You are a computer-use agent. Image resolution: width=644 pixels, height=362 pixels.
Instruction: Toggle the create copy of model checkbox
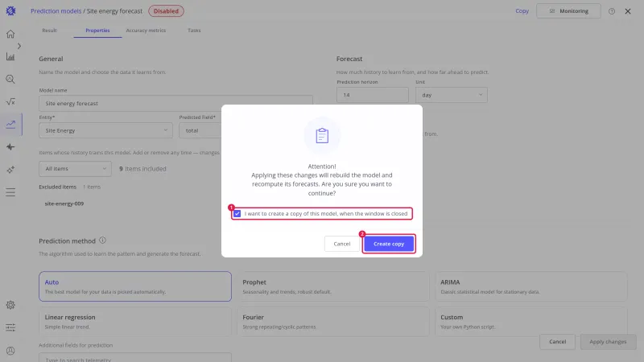tap(237, 214)
